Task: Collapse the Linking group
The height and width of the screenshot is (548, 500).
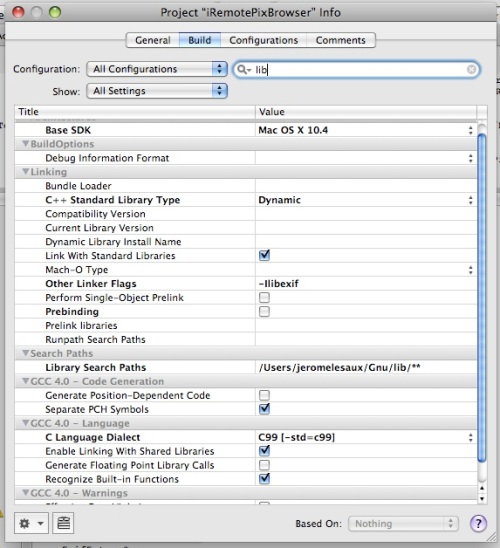Action: [25, 172]
